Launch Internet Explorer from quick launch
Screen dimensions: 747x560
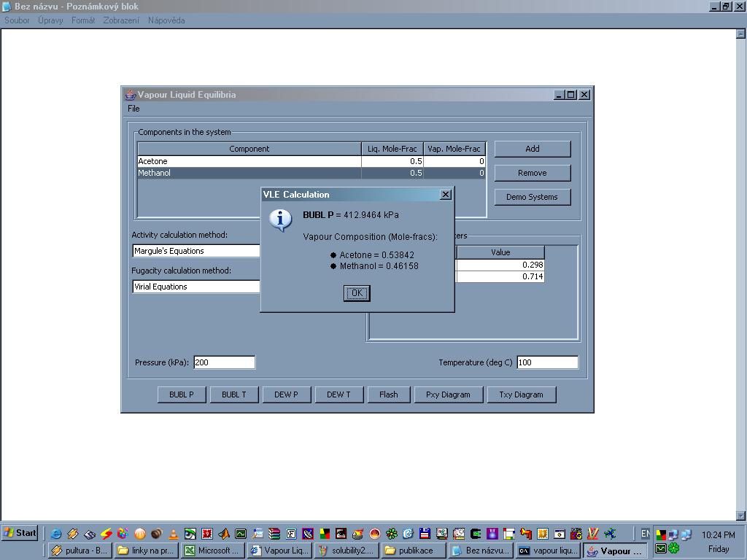(x=56, y=533)
